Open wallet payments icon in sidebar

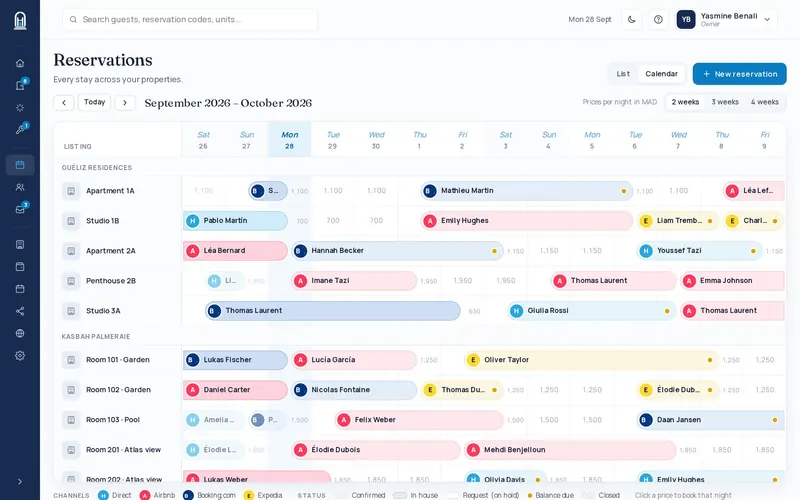click(20, 266)
